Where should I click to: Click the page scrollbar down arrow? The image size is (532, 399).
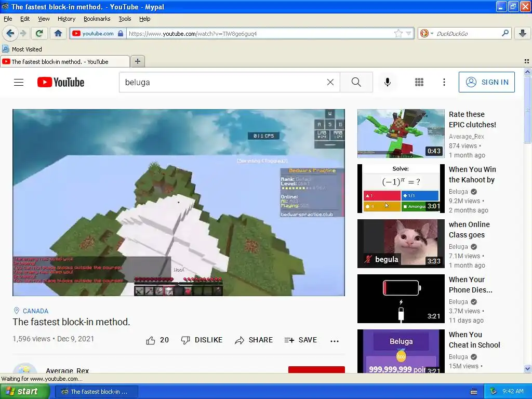point(527,368)
